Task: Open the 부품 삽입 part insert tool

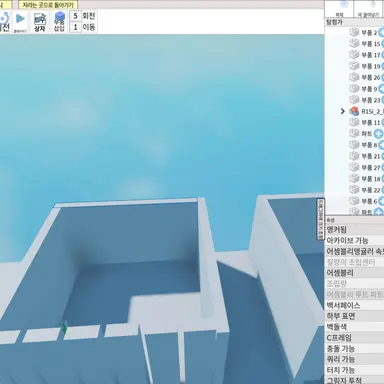Action: 59,22
